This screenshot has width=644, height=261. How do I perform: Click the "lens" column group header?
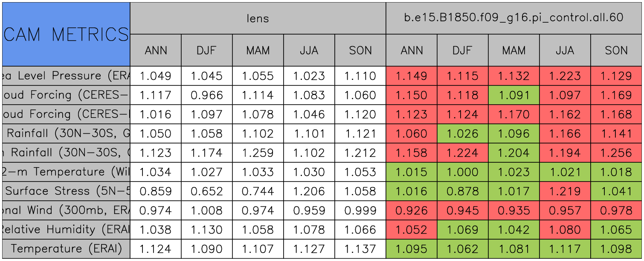pyautogui.click(x=258, y=18)
